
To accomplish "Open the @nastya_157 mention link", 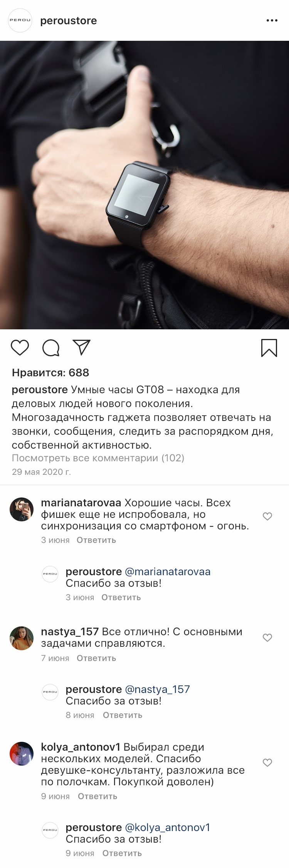I will (x=158, y=689).
